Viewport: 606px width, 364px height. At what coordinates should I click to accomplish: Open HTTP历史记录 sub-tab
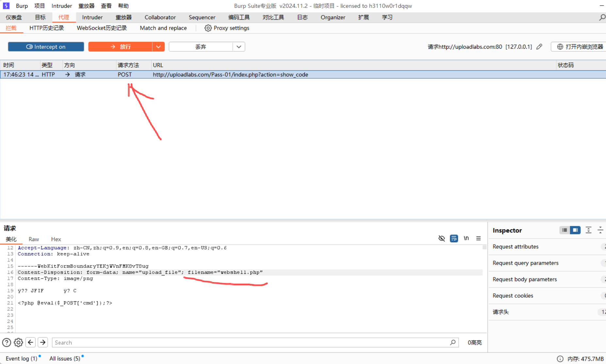click(47, 28)
